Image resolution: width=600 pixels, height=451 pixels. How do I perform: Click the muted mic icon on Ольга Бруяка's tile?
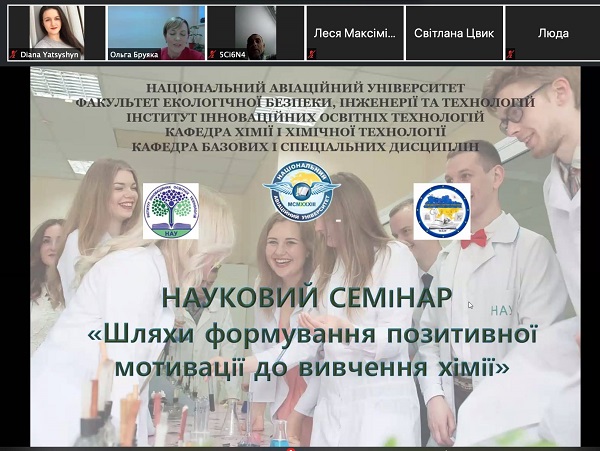click(x=112, y=55)
